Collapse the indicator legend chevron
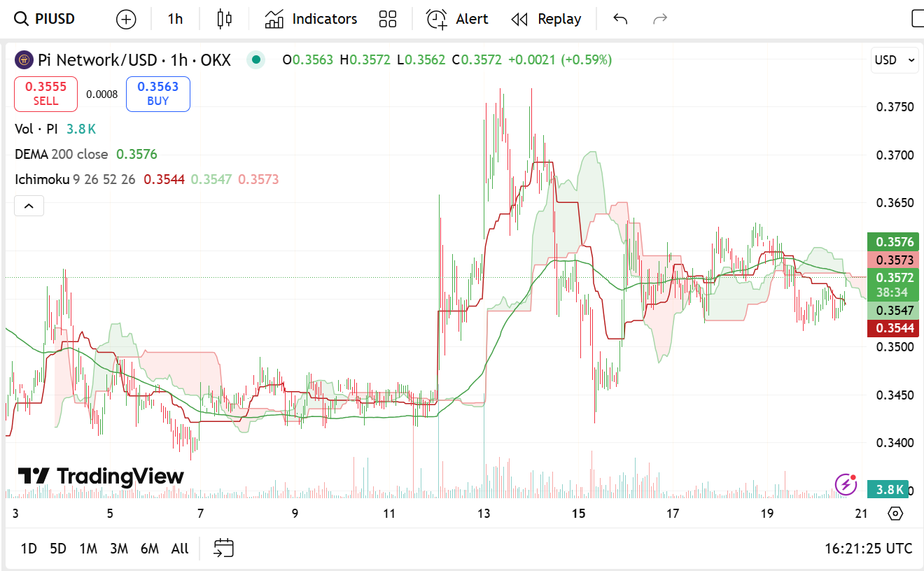 (x=29, y=206)
